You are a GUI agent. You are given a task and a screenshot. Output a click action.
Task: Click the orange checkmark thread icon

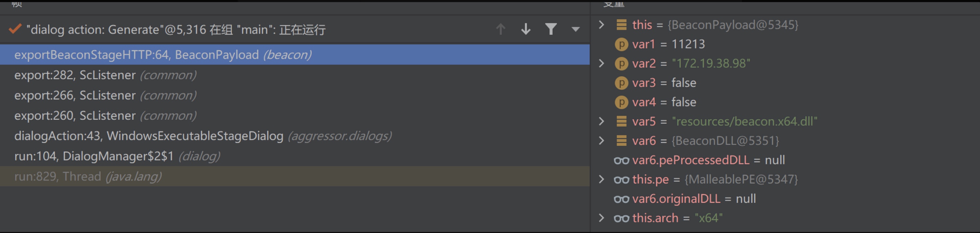pyautogui.click(x=15, y=29)
